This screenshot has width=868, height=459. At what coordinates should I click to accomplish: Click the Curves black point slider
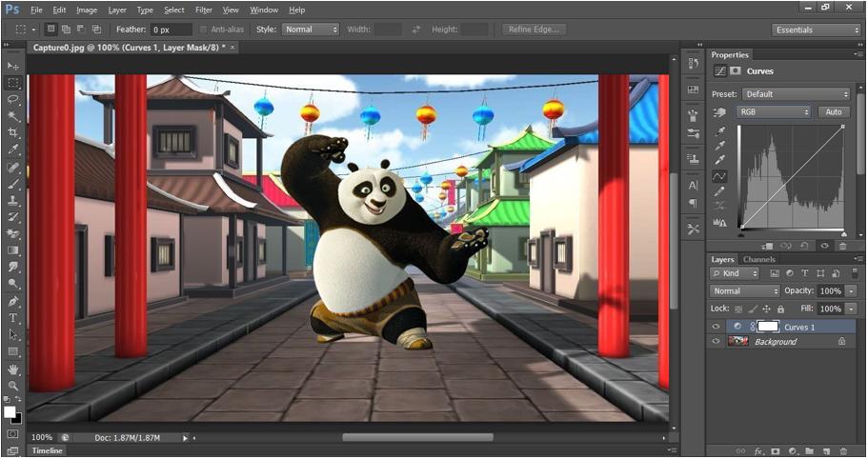[x=742, y=234]
